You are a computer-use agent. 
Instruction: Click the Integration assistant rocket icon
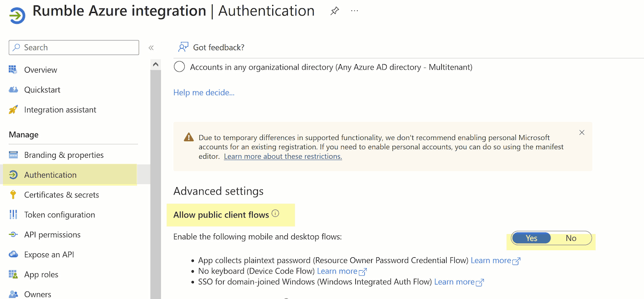pyautogui.click(x=13, y=109)
